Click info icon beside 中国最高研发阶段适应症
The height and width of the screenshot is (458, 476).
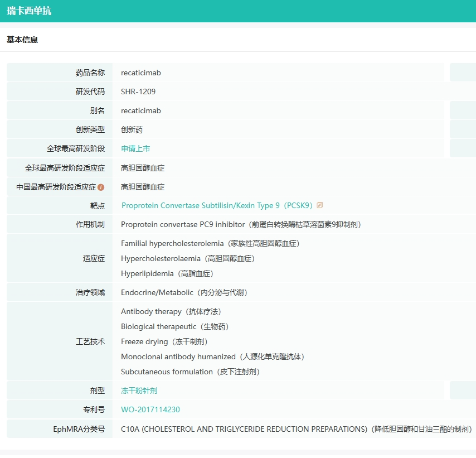(x=101, y=187)
